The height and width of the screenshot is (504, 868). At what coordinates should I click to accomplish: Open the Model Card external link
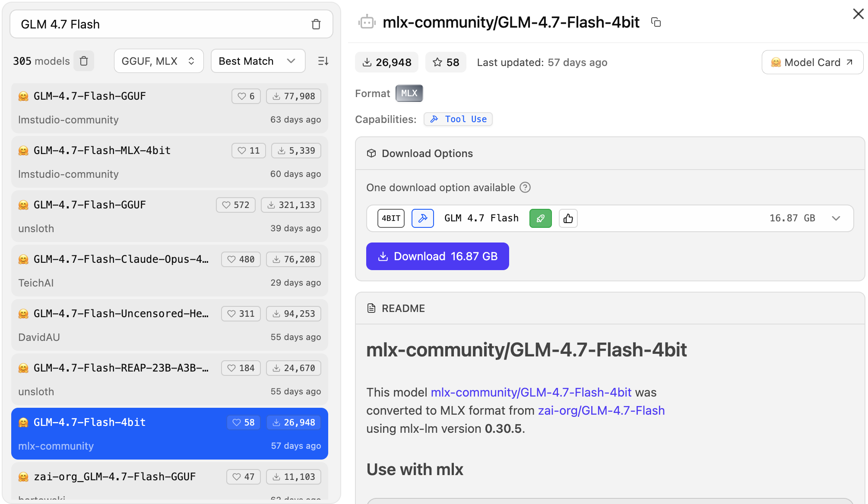click(812, 62)
